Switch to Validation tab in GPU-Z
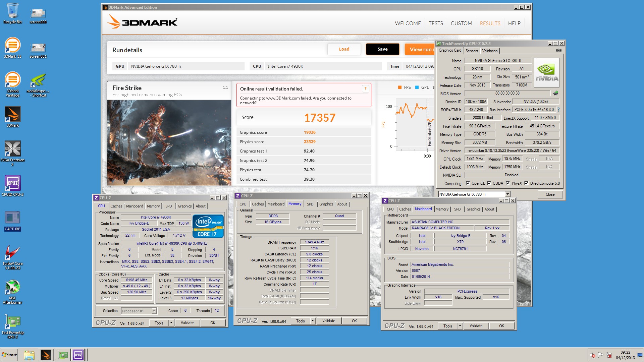The image size is (644, 362). (x=490, y=51)
